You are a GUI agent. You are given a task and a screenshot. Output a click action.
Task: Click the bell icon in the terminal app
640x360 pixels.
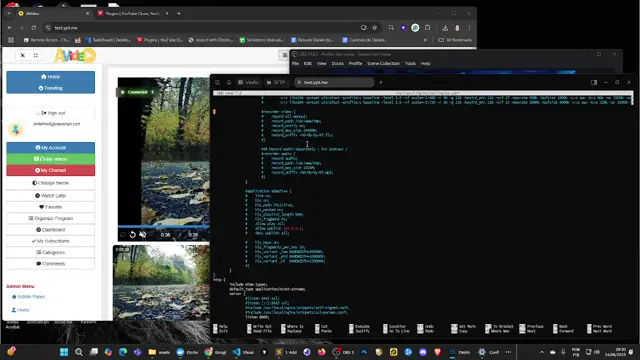[229, 82]
